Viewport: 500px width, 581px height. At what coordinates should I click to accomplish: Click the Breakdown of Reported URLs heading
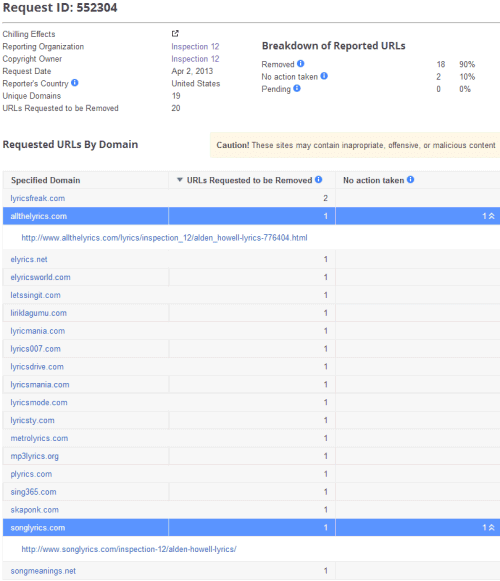[334, 46]
